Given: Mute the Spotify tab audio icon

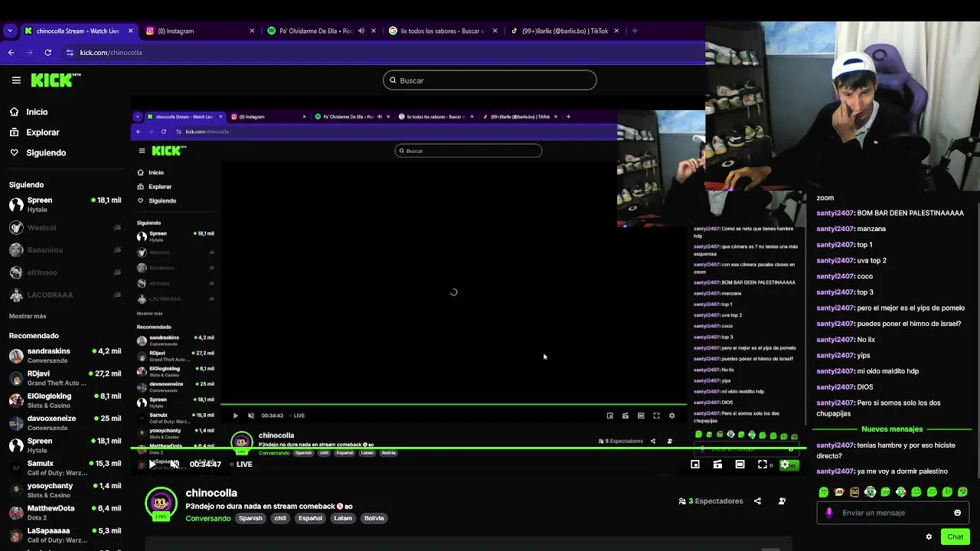Looking at the screenshot, I should (361, 31).
